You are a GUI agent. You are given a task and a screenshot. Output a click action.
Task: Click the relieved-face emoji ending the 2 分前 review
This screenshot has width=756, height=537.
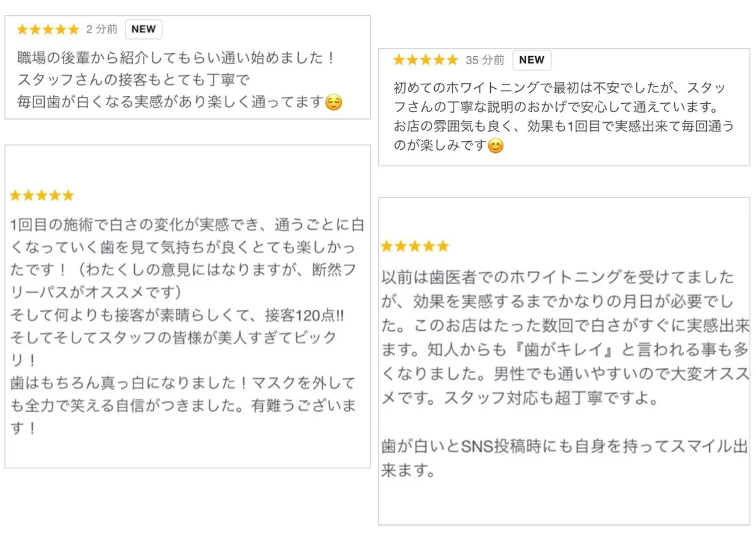pos(333,102)
